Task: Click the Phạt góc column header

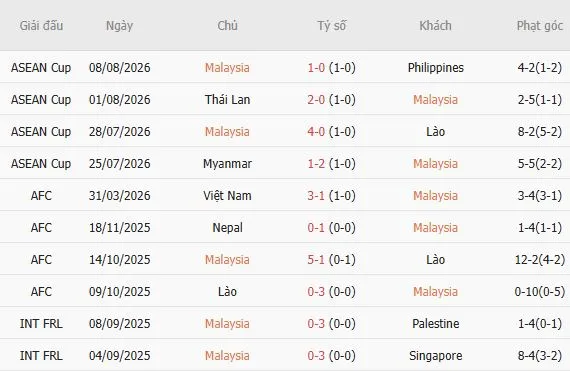Action: pos(540,26)
